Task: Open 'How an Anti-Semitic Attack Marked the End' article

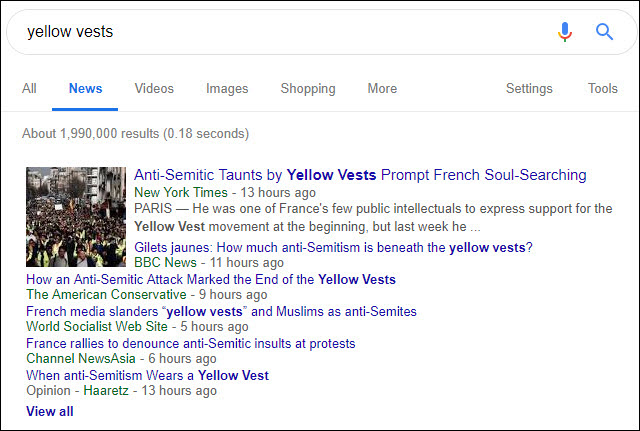Action: (211, 280)
